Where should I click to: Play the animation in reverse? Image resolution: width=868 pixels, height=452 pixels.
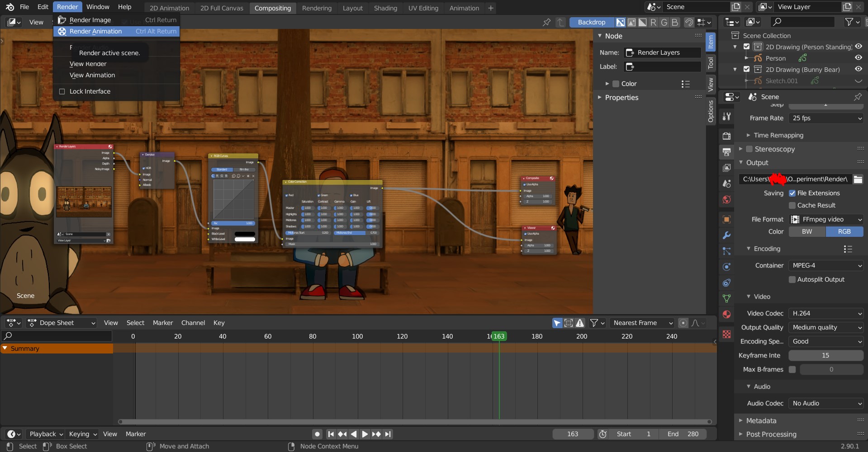point(353,434)
